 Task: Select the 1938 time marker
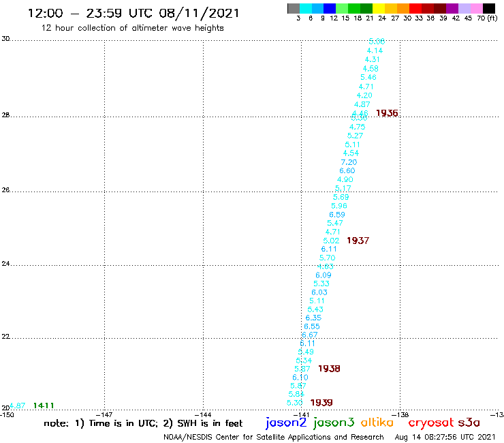(329, 368)
